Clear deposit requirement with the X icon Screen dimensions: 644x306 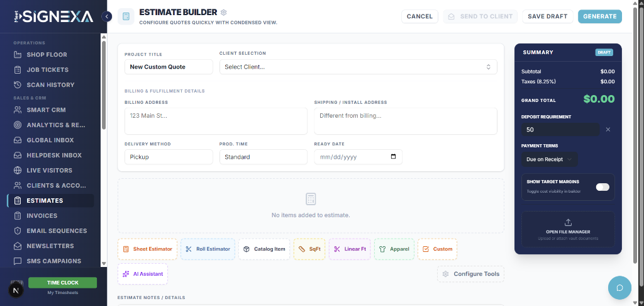(608, 130)
